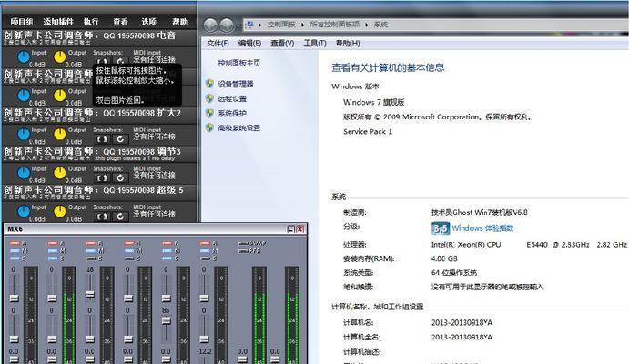629x364 pixels.
Task: Open 系统保护 from the control panel sidebar
Action: point(232,113)
